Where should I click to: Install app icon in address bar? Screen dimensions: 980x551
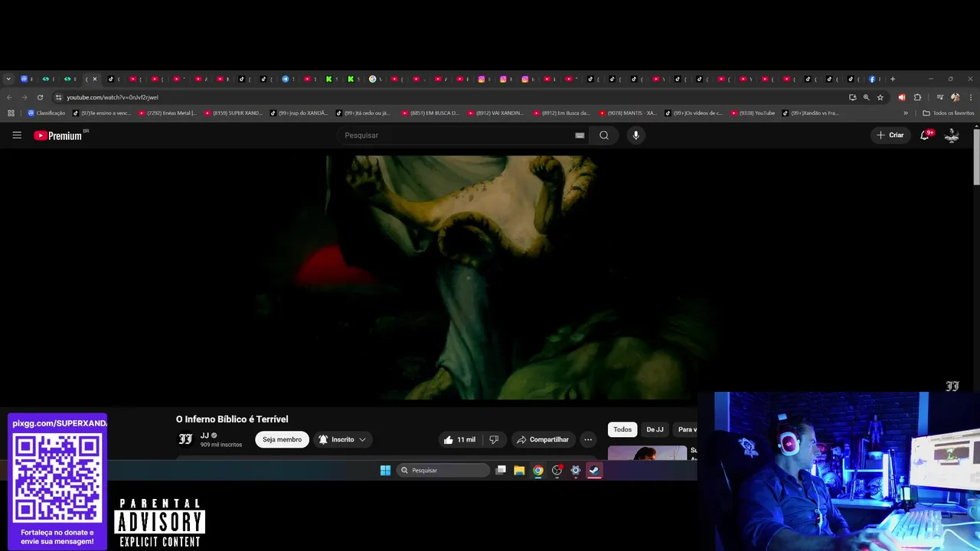(x=852, y=97)
